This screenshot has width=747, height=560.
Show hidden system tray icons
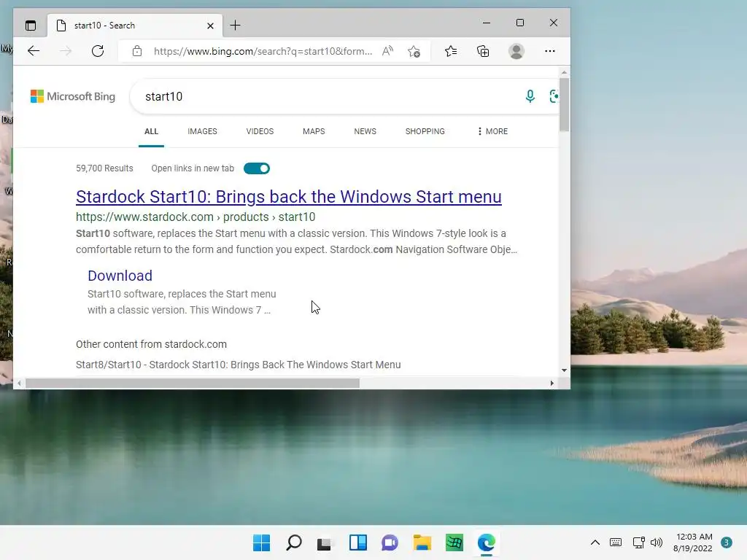coord(595,542)
